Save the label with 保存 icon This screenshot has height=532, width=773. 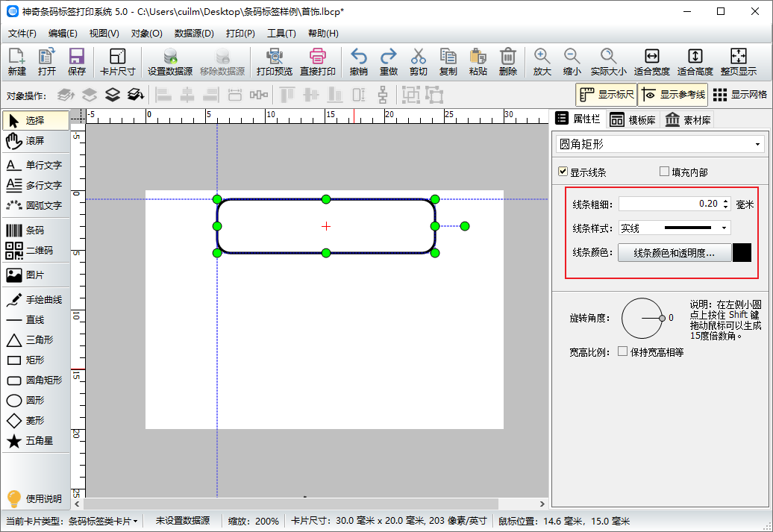76,62
